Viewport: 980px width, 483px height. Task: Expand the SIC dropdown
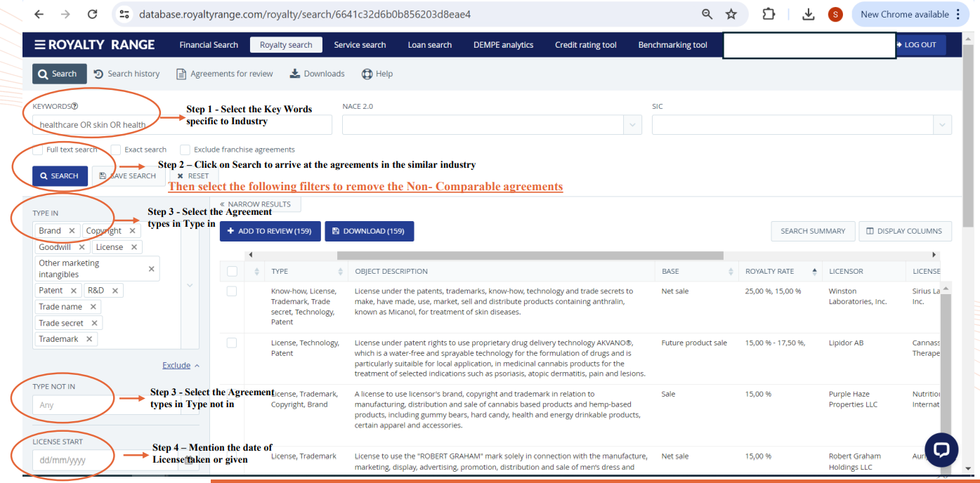941,125
